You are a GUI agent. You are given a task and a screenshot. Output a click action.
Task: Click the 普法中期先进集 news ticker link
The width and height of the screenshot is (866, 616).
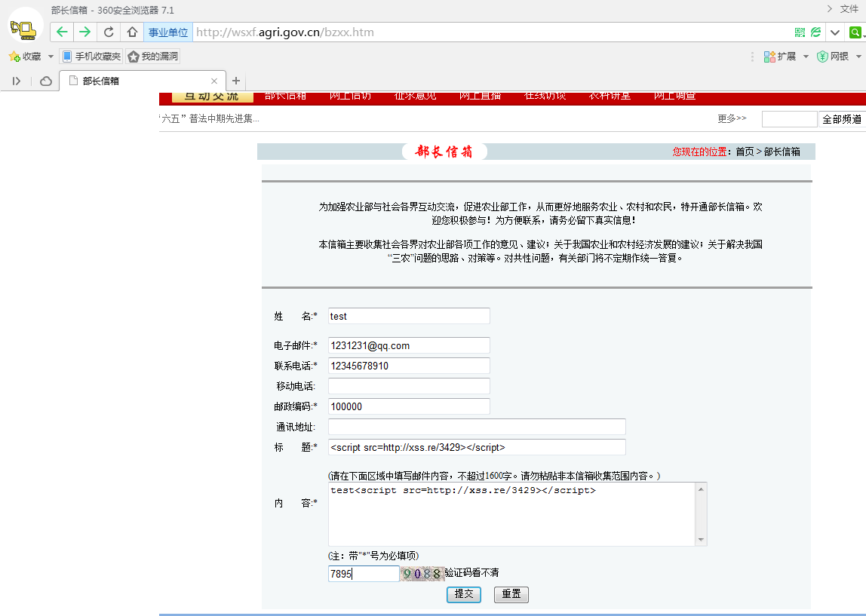click(x=210, y=118)
